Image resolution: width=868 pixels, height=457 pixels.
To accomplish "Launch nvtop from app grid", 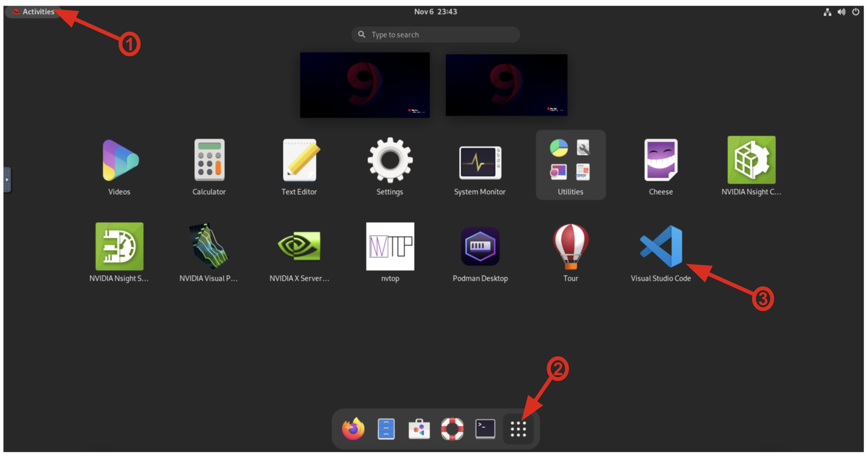I will point(390,247).
